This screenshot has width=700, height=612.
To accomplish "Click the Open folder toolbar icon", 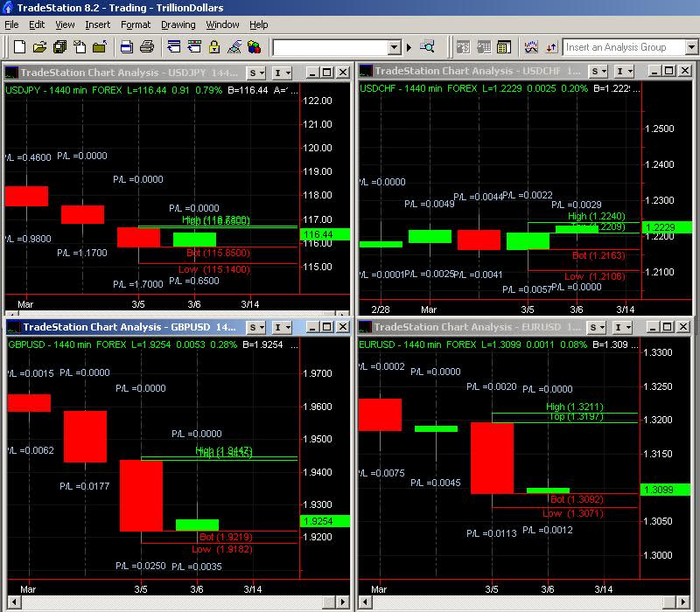I will pyautogui.click(x=39, y=46).
